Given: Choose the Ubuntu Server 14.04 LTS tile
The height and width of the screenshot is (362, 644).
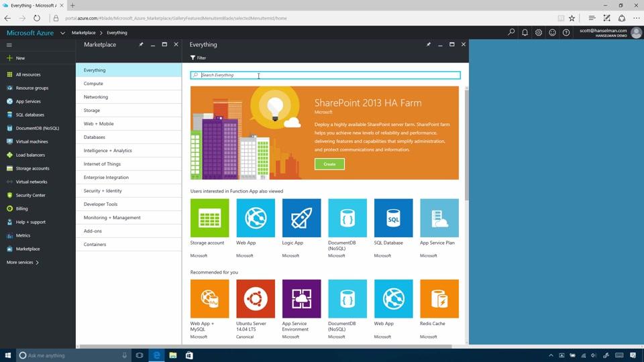Looking at the screenshot, I should pos(256,299).
